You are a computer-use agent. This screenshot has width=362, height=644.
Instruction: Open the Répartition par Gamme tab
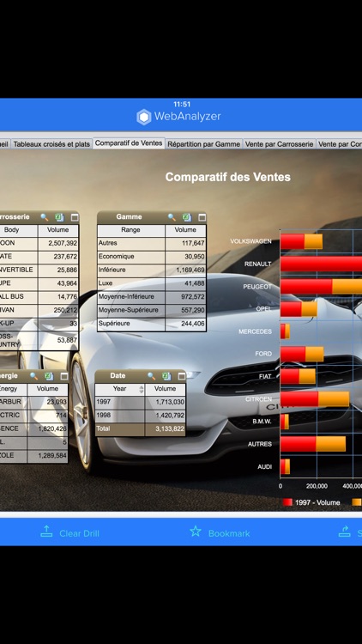coord(204,144)
